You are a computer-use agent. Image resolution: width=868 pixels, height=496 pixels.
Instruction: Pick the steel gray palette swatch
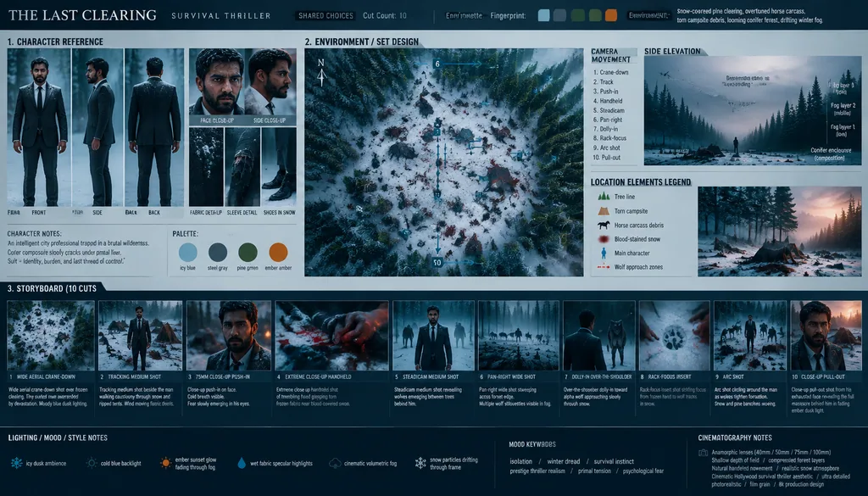pos(218,253)
